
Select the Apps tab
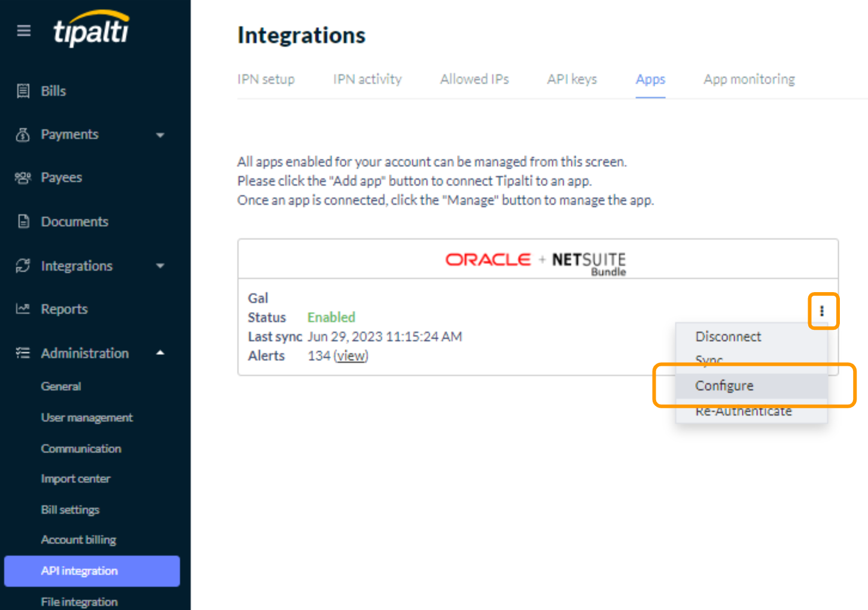[x=650, y=79]
